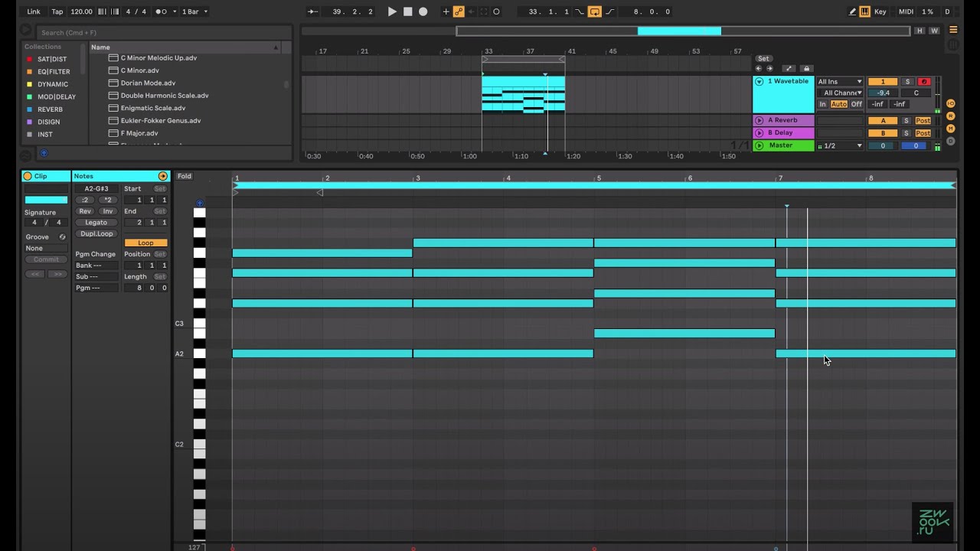Open the 1 Bar quantization menu
Screen dimensions: 980x551
tap(194, 11)
